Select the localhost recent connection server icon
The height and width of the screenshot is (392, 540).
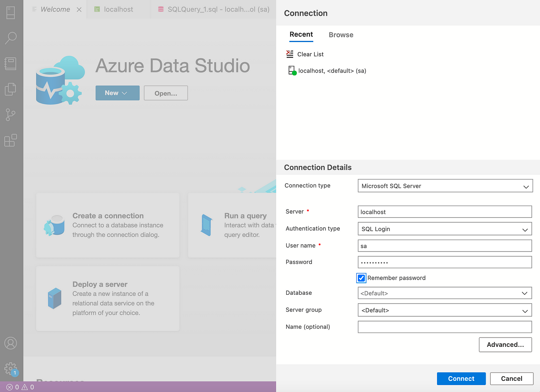tap(292, 70)
